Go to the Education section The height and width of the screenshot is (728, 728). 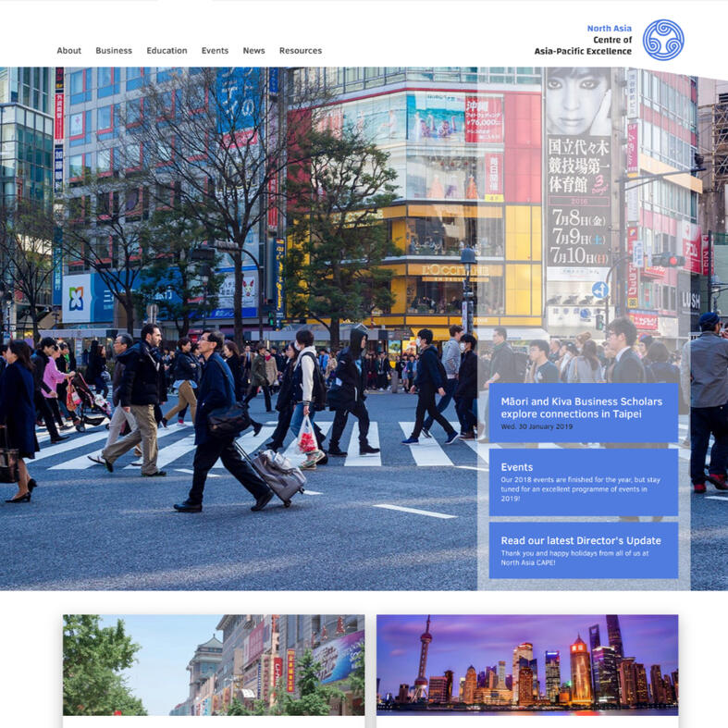pos(167,51)
